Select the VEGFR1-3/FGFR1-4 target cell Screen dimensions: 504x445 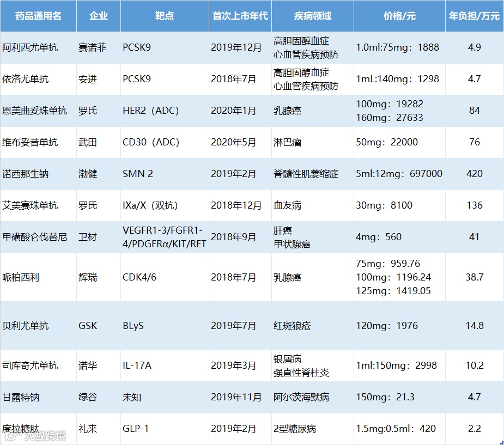point(164,237)
